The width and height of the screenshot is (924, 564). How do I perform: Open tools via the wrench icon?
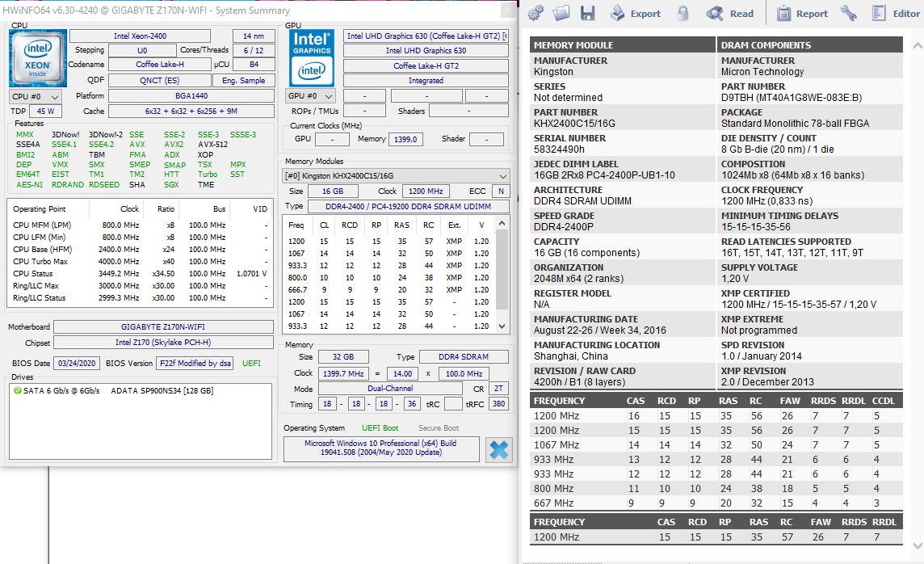click(x=848, y=13)
